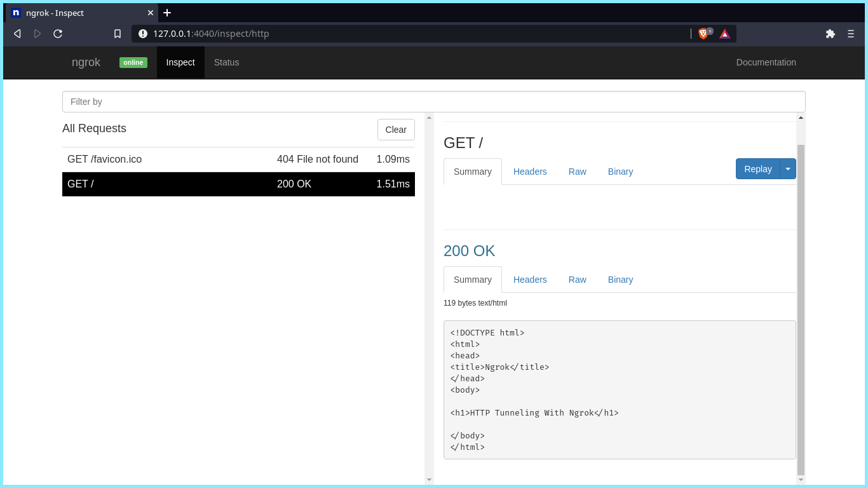This screenshot has height=488, width=868.
Task: Open the request Headers tab
Action: [x=530, y=172]
